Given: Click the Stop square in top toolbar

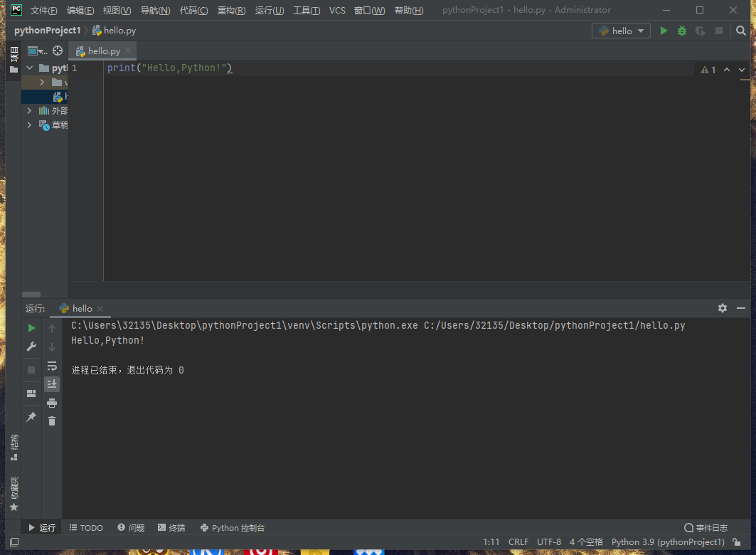Looking at the screenshot, I should [x=719, y=31].
